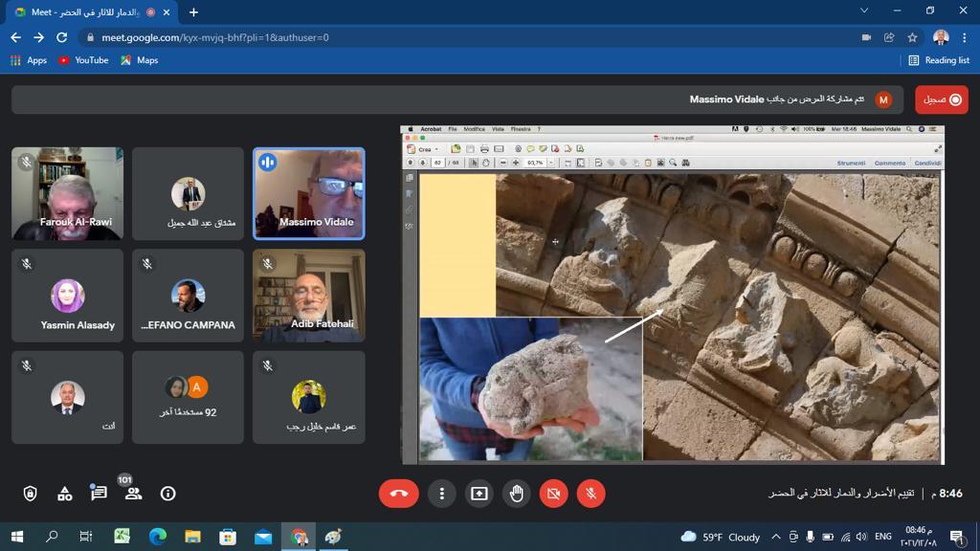Open Chrome's three-dot menu
Screen dimensions: 980x551
click(964, 37)
